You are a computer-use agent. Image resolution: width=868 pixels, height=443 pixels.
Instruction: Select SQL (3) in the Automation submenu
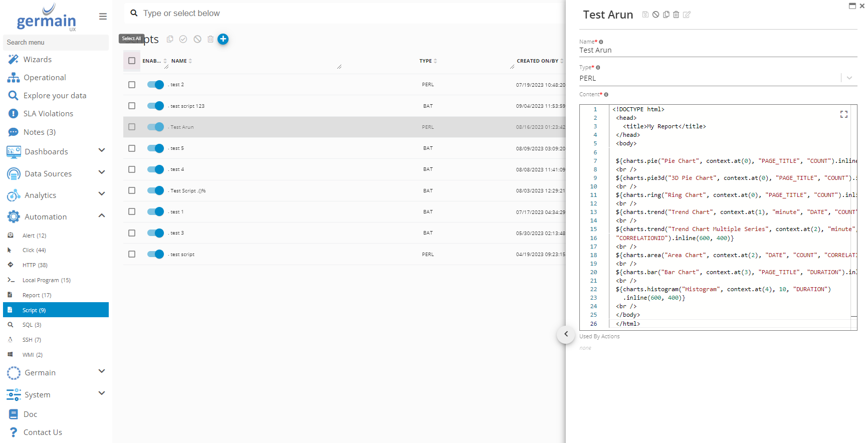click(x=32, y=325)
